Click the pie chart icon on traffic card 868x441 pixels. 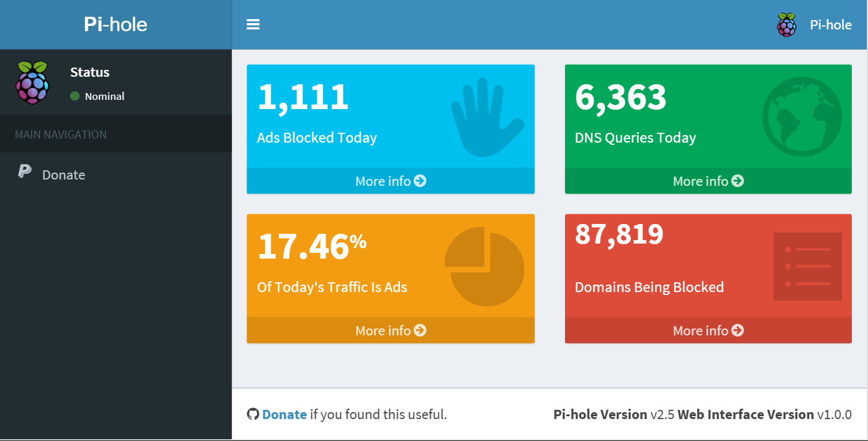coord(484,267)
